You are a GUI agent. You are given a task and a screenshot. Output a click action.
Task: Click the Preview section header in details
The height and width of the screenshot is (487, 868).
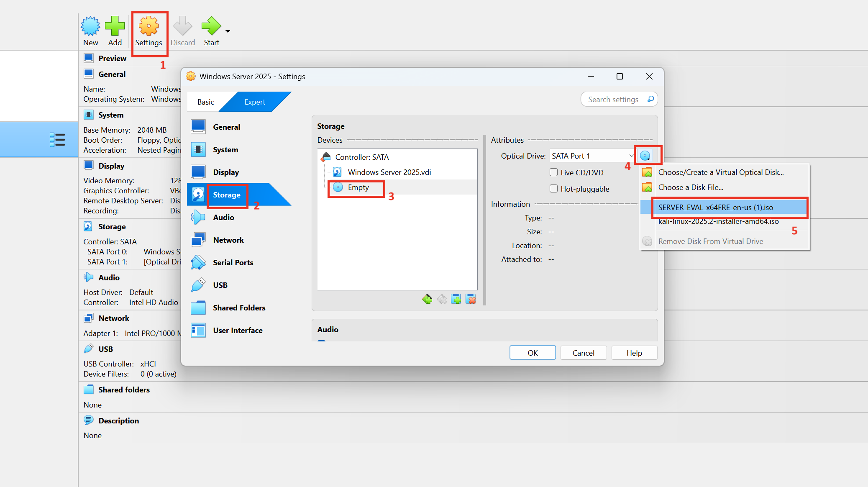click(112, 58)
